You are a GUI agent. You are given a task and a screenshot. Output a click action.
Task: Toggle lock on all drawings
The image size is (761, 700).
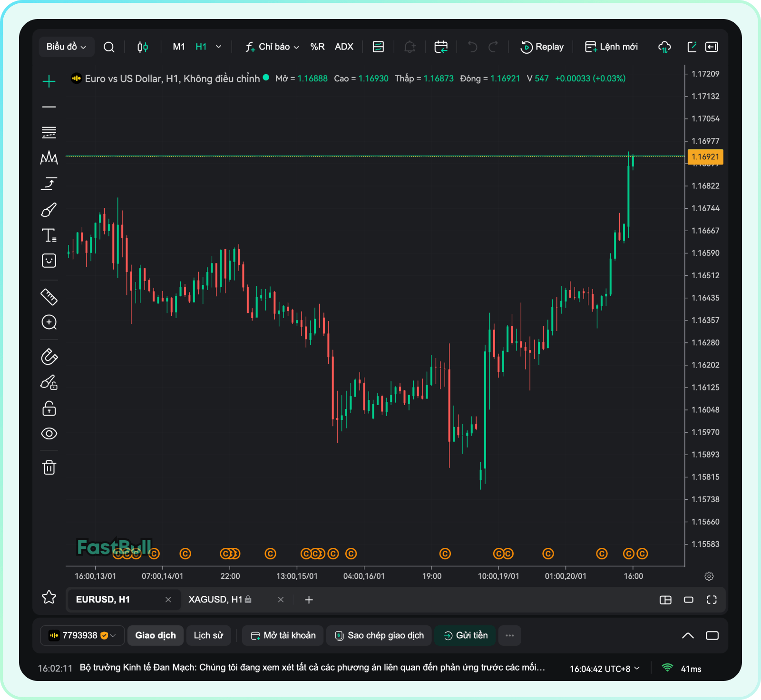click(49, 408)
